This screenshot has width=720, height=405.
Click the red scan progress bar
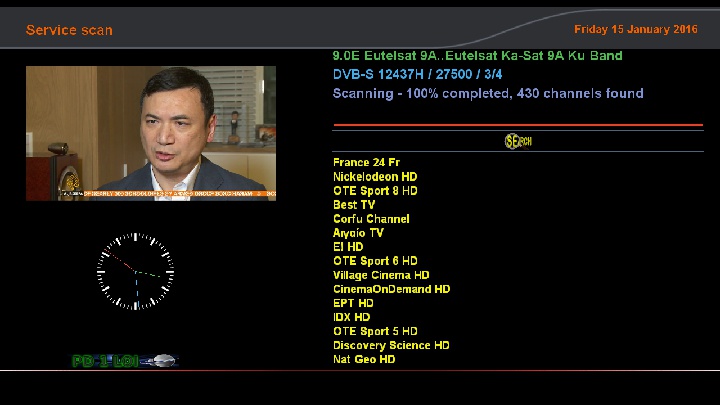(518, 124)
